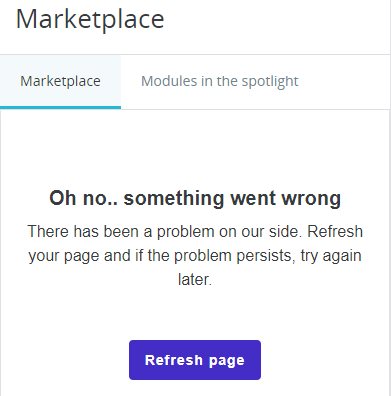
Task: Click the 'Refresh' word inside the paragraph
Action: pos(335,231)
